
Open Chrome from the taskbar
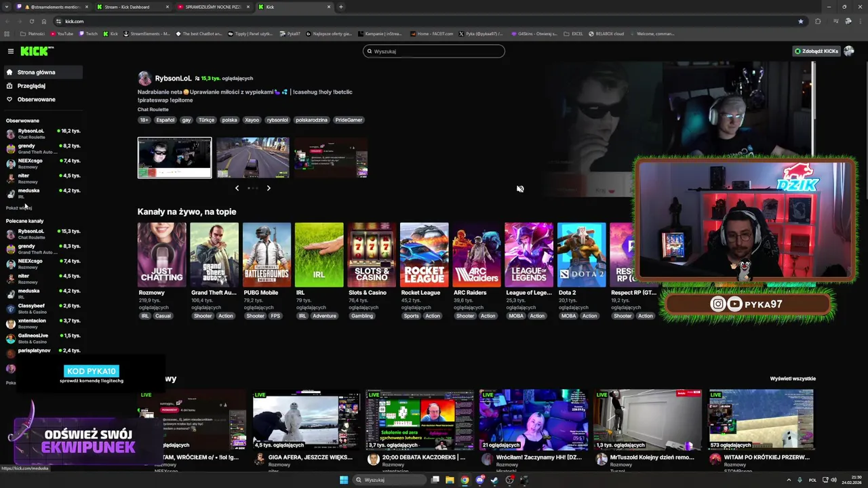[465, 480]
